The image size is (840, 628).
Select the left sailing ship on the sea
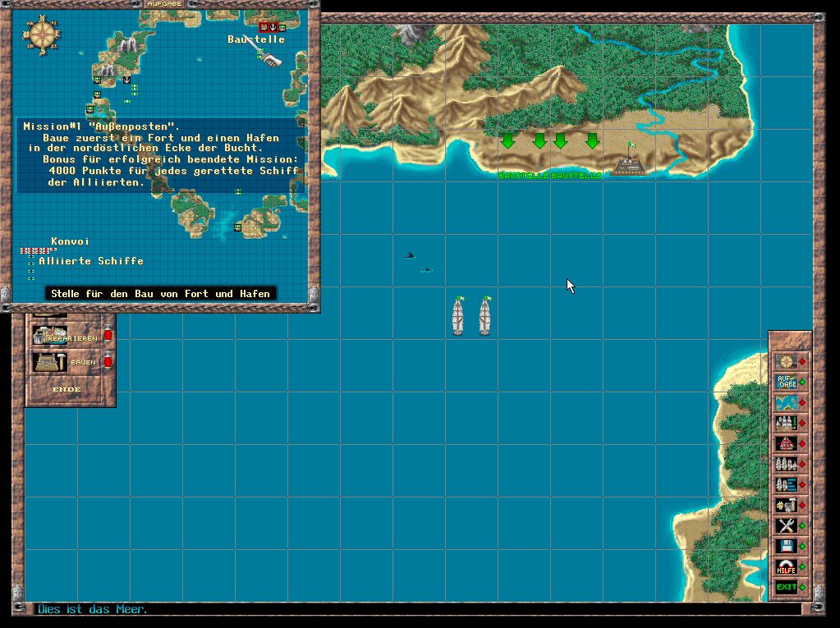[458, 316]
